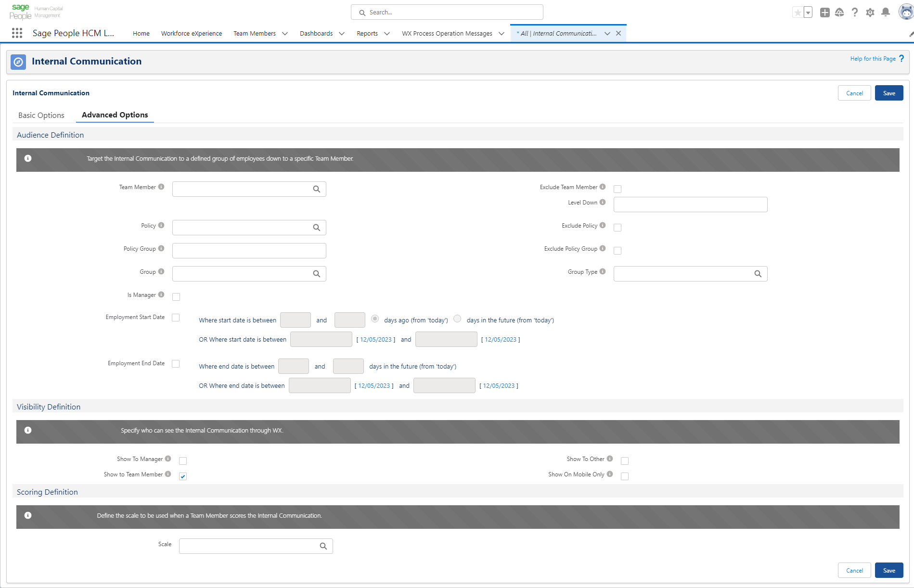Open the Help for this Page link
Viewport: 914px width, 588px height.
click(x=873, y=59)
